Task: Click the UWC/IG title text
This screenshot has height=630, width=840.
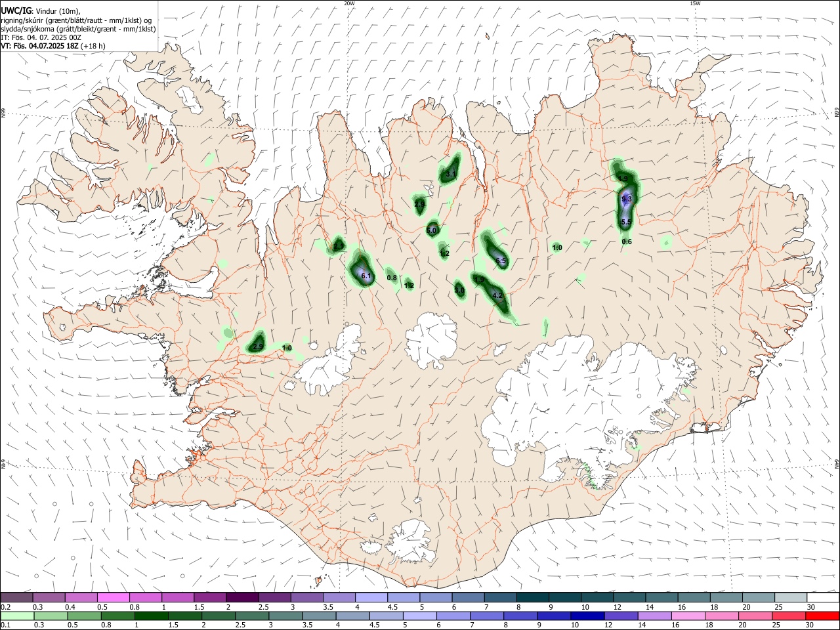Action: [16, 10]
